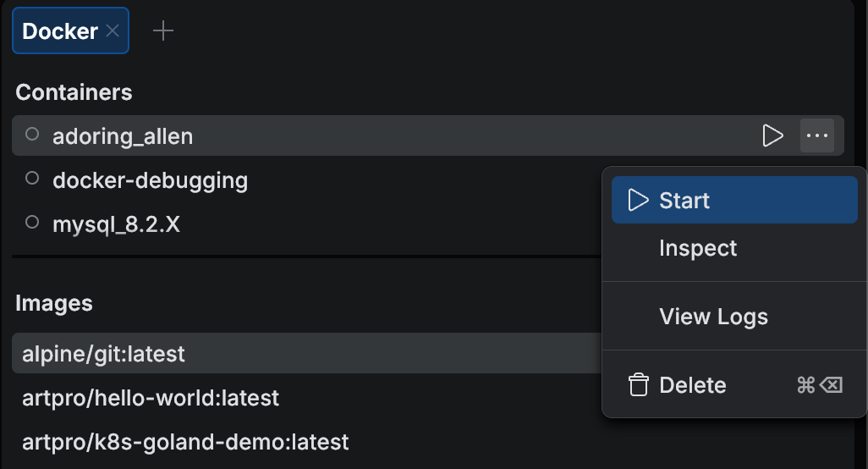Screen dimensions: 868x469
Task: Click the Images section heading
Action: point(54,303)
